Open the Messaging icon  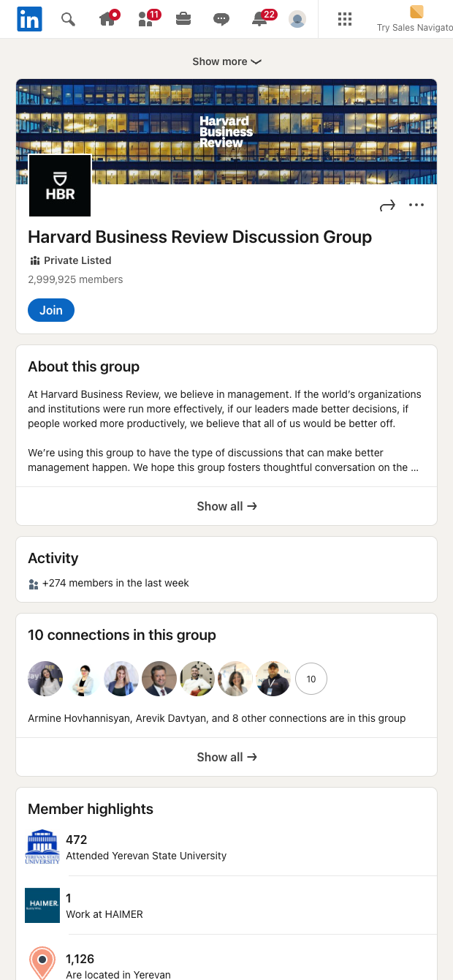221,19
